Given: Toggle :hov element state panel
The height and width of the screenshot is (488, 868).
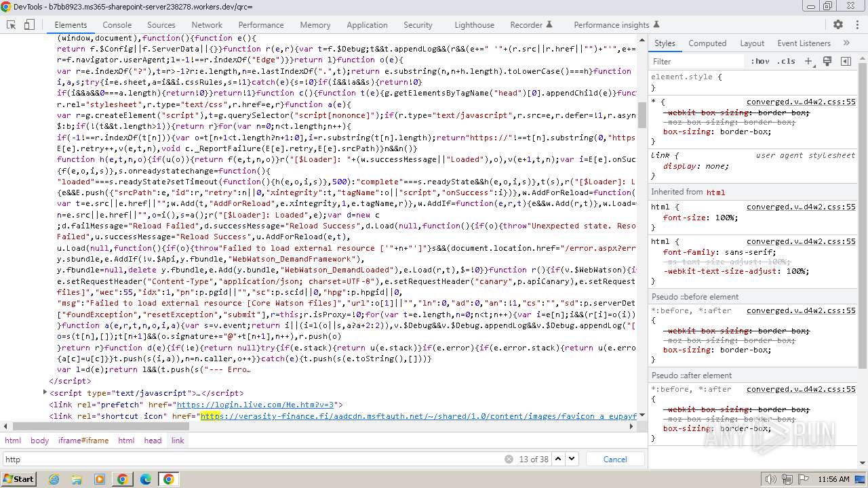Looking at the screenshot, I should pos(760,61).
